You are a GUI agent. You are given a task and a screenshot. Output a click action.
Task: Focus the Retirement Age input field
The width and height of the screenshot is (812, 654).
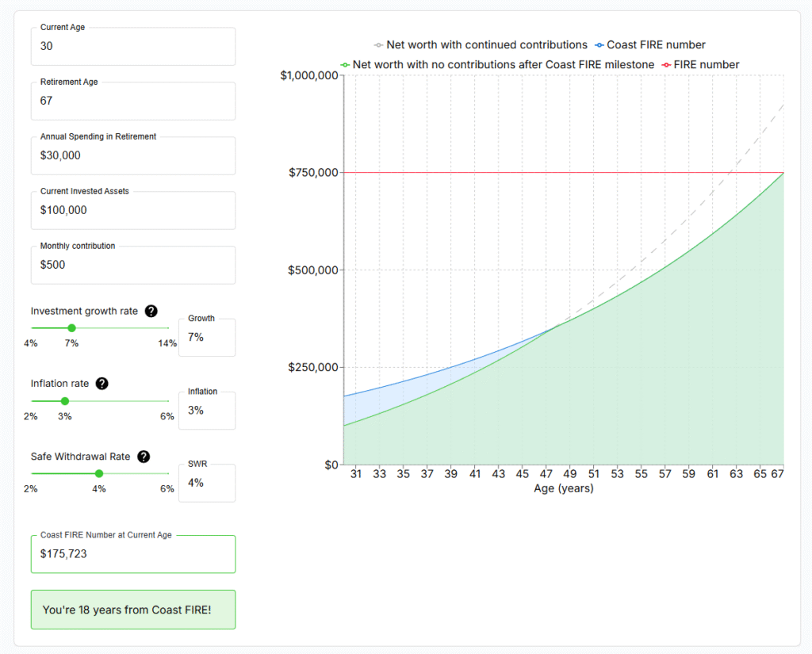click(133, 101)
